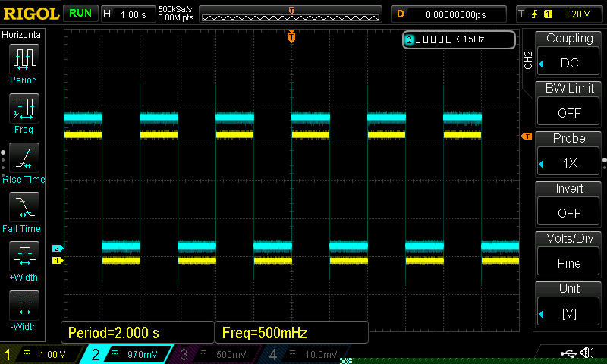Choose the Rise Time measurement icon

(24, 158)
